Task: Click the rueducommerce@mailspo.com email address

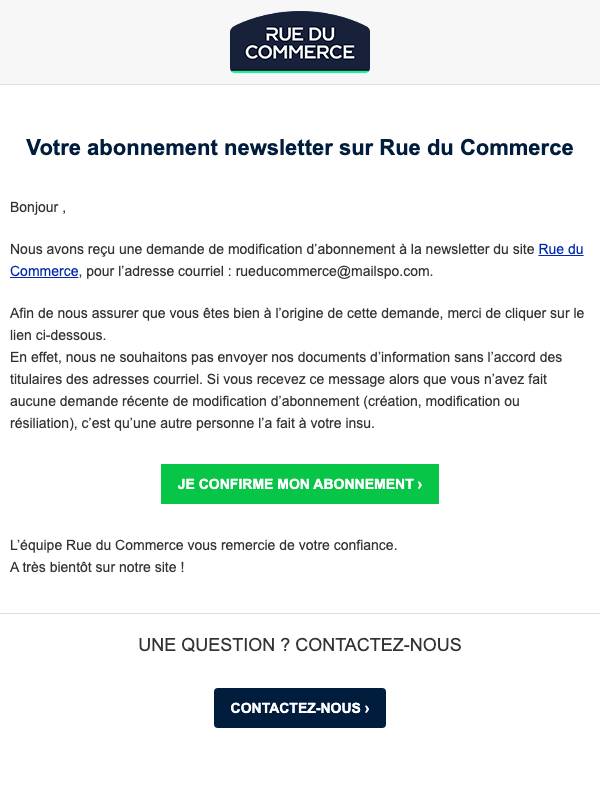Action: [333, 271]
